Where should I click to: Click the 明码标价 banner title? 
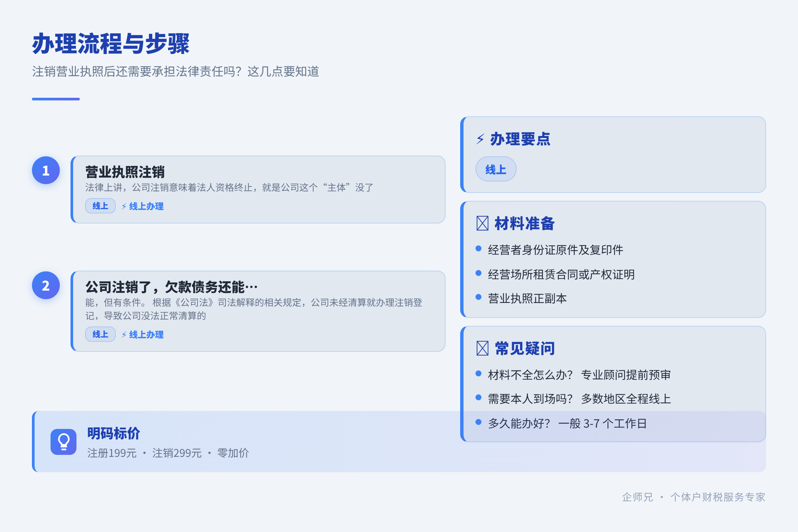(113, 433)
